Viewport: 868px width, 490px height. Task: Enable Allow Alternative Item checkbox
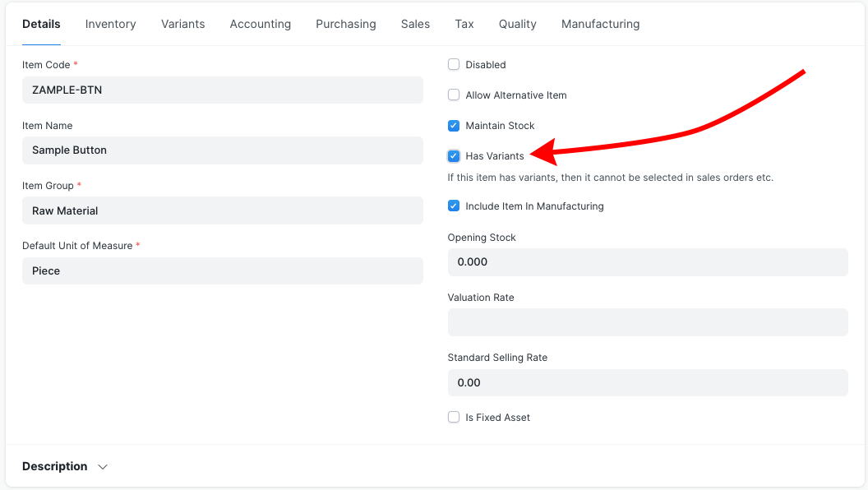click(454, 95)
